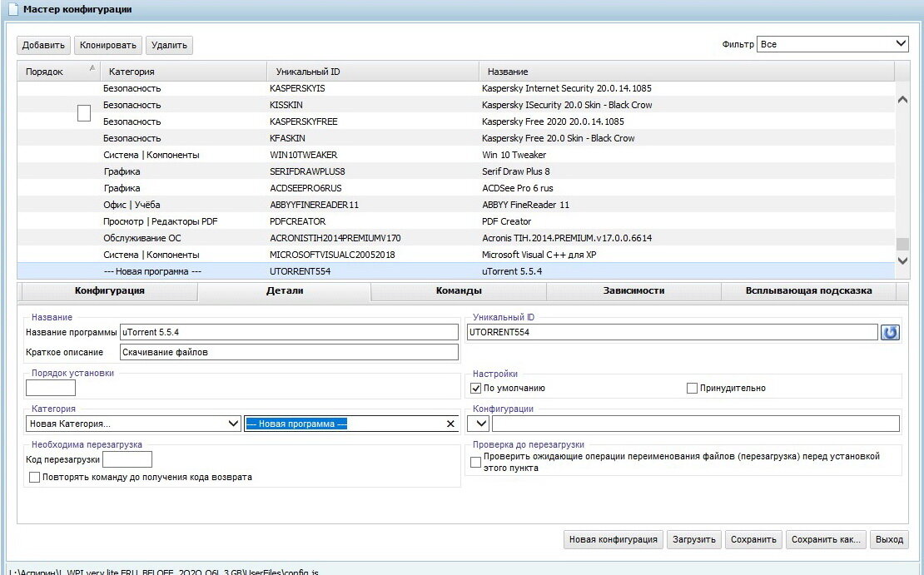Expand the Новая Категория dropdown
Image resolution: width=924 pixels, height=575 pixels.
tap(134, 424)
